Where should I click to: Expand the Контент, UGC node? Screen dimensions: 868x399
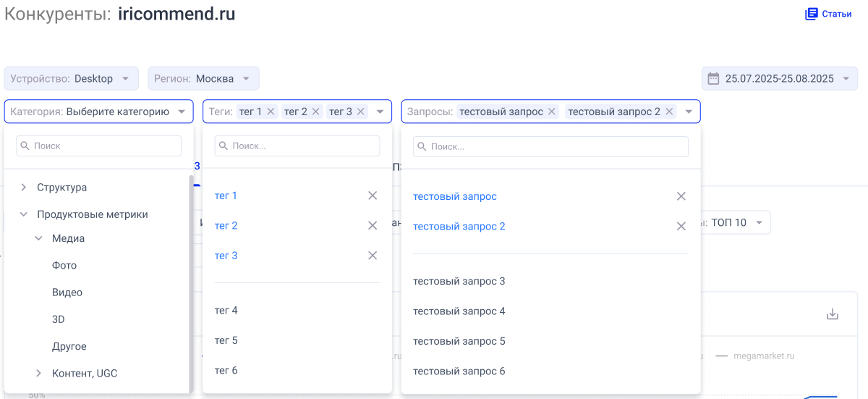(38, 374)
